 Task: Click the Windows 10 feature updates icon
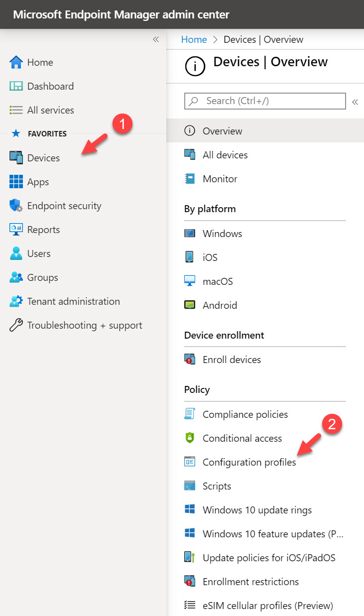(190, 534)
